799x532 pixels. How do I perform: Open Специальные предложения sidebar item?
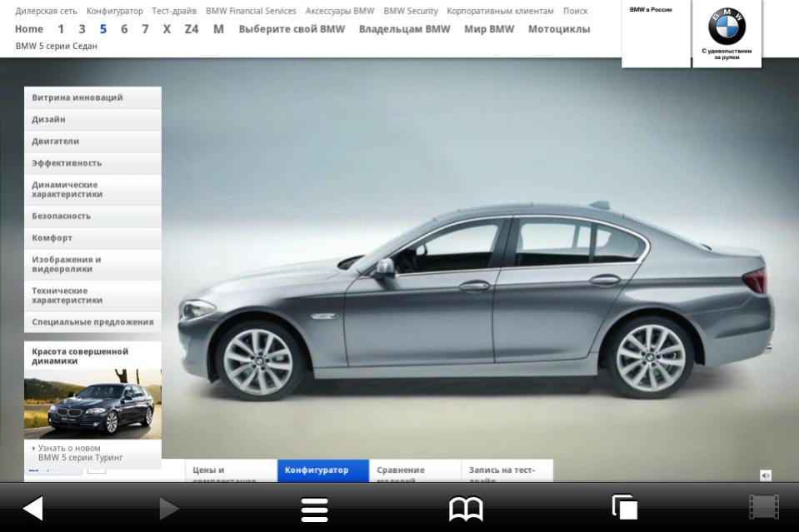point(92,321)
